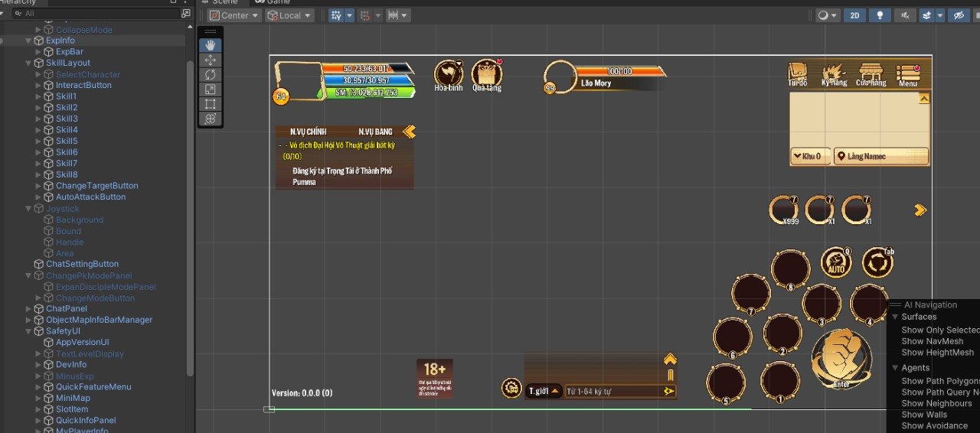980x433 pixels.
Task: Toggle scene lighting bulb
Action: coord(880,15)
